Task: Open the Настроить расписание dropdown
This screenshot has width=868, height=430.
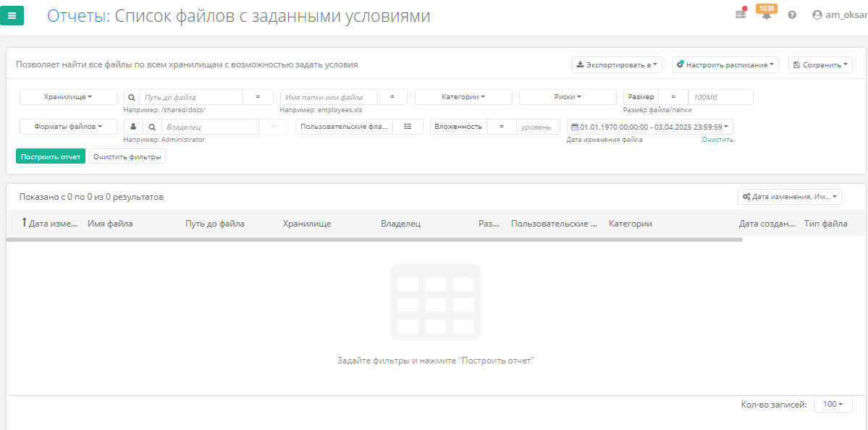Action: (725, 64)
